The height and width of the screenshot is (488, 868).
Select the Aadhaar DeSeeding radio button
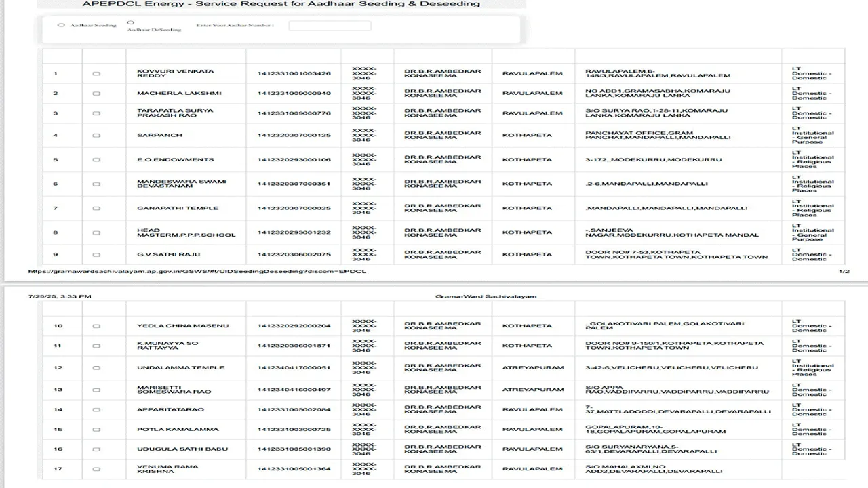point(130,22)
